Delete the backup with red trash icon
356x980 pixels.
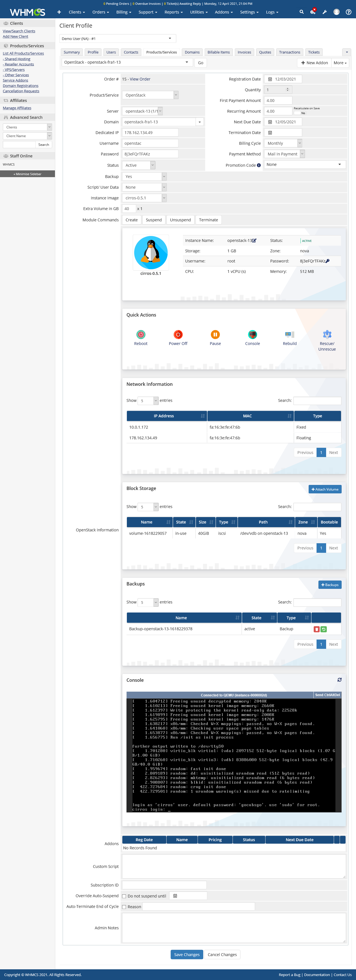click(317, 629)
